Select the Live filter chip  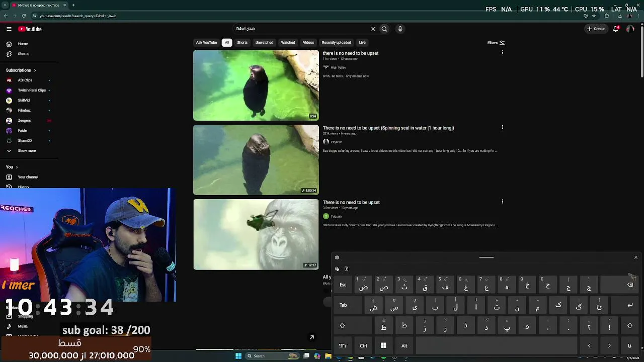(x=362, y=43)
